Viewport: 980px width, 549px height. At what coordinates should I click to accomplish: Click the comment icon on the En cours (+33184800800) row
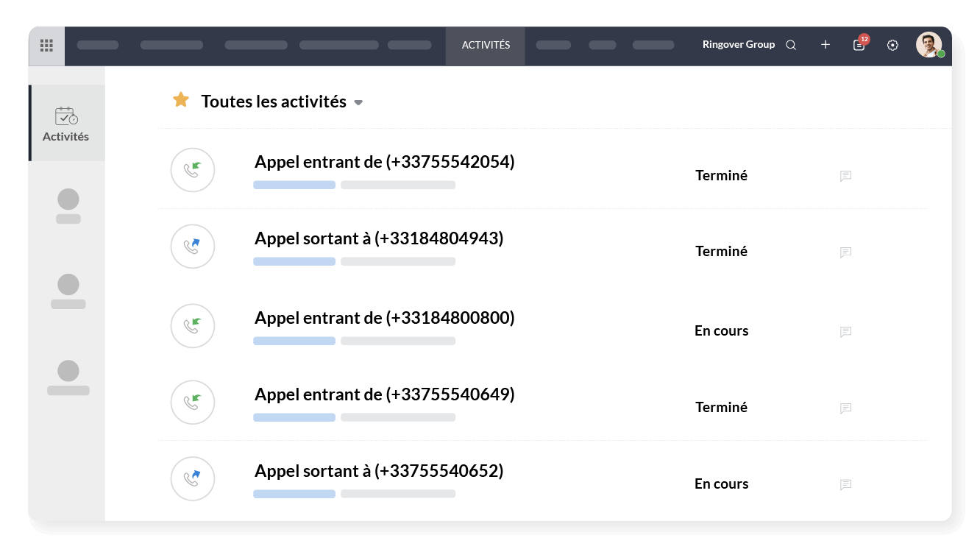(x=845, y=332)
